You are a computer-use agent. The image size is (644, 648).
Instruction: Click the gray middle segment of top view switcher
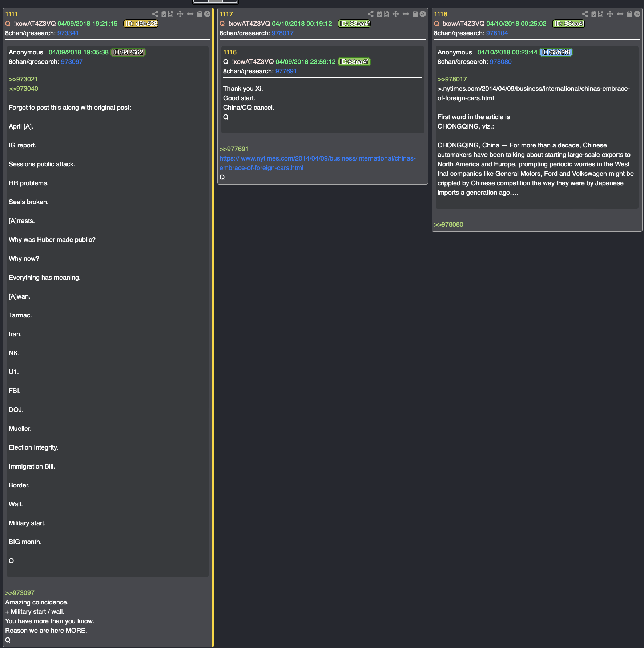click(215, 1)
